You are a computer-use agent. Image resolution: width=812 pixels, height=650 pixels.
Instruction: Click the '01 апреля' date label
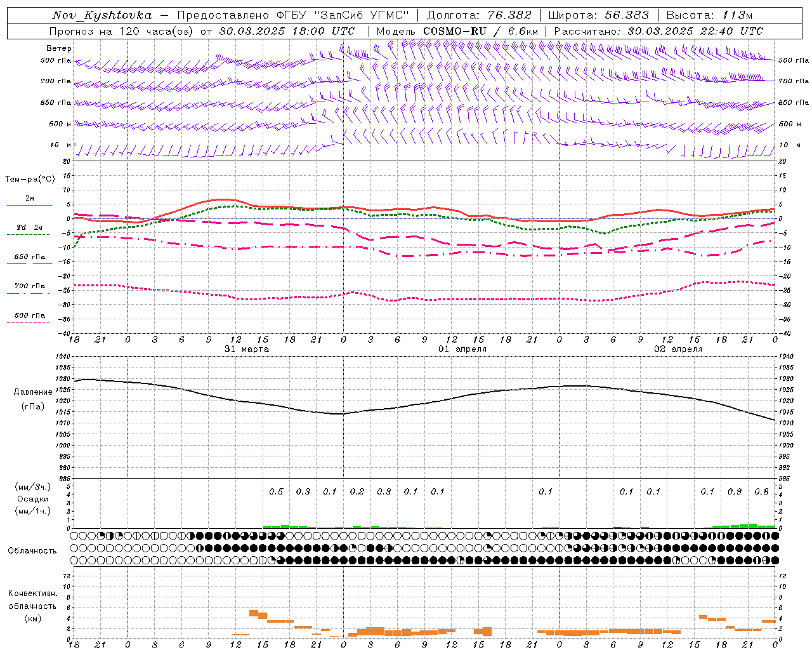tap(462, 349)
